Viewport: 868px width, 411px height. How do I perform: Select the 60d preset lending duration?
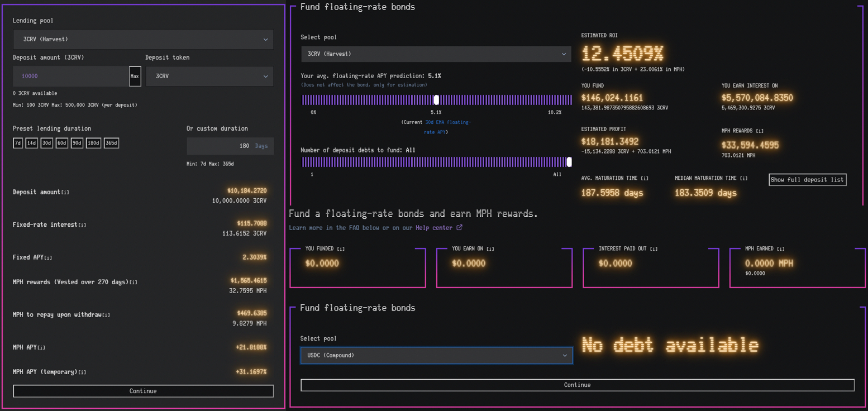coord(62,143)
